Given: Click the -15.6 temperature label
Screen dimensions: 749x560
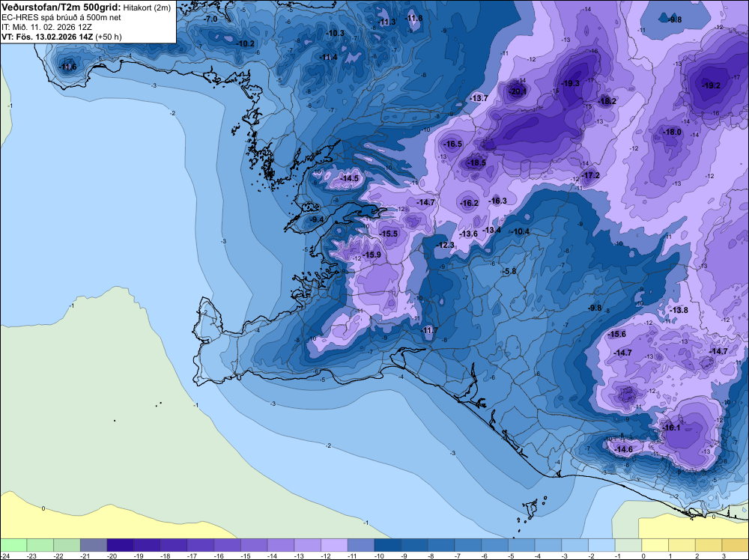Looking at the screenshot, I should [x=617, y=334].
